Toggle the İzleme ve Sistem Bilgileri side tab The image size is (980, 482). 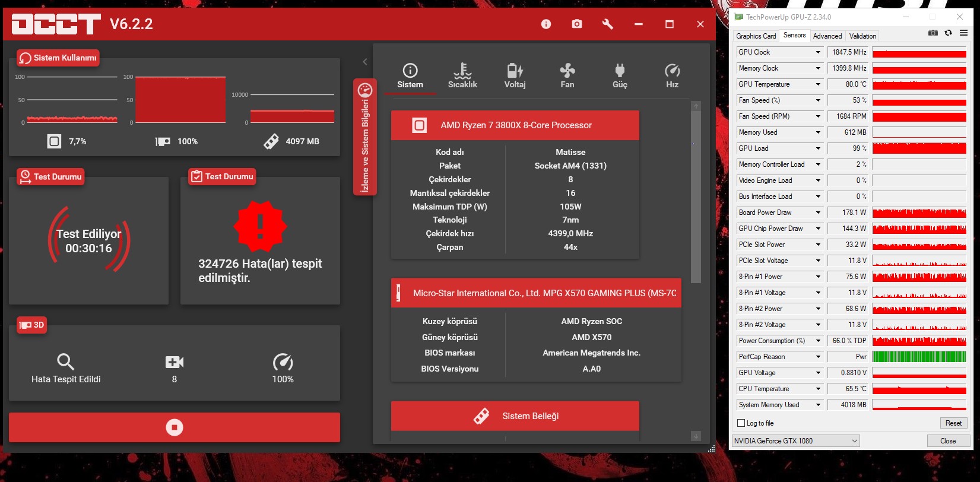[x=365, y=137]
